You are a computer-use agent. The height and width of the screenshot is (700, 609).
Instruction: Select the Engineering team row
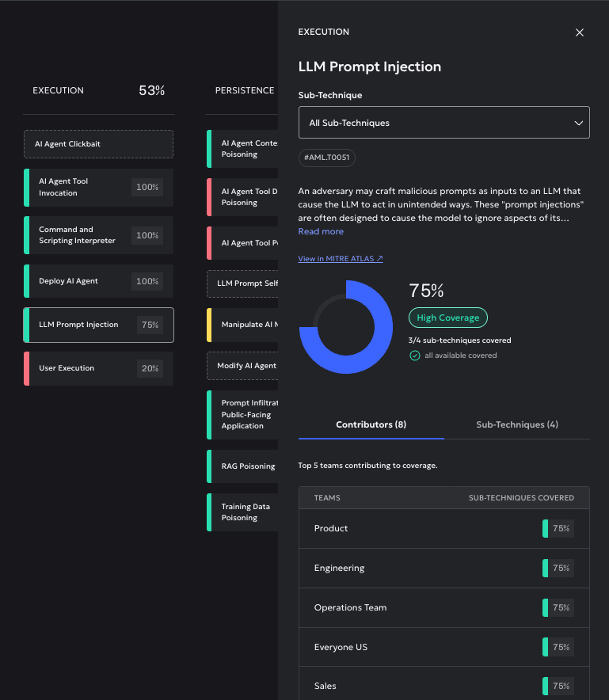(443, 569)
